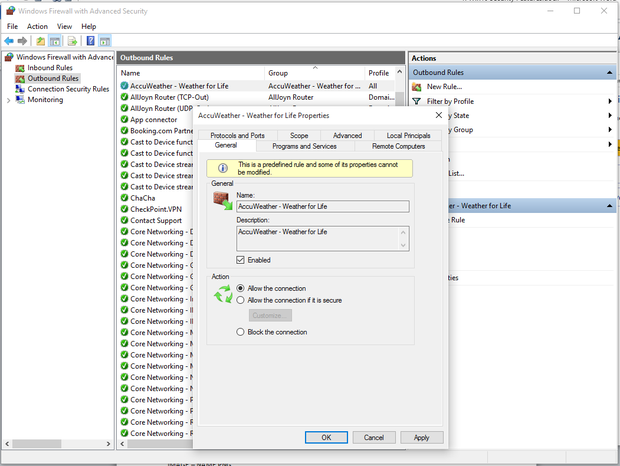Image resolution: width=620 pixels, height=466 pixels.
Task: Click Show/Hide Console Tree toolbar icon
Action: 55,41
